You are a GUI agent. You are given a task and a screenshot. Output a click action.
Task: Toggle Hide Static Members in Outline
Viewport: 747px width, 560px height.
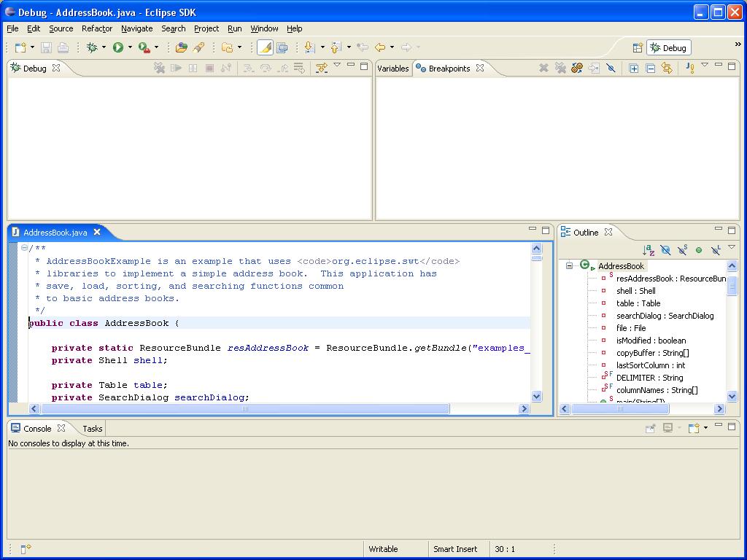(x=682, y=250)
